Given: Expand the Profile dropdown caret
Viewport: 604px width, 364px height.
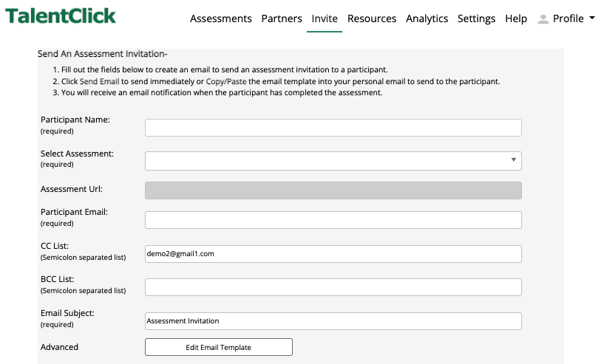Looking at the screenshot, I should point(592,18).
